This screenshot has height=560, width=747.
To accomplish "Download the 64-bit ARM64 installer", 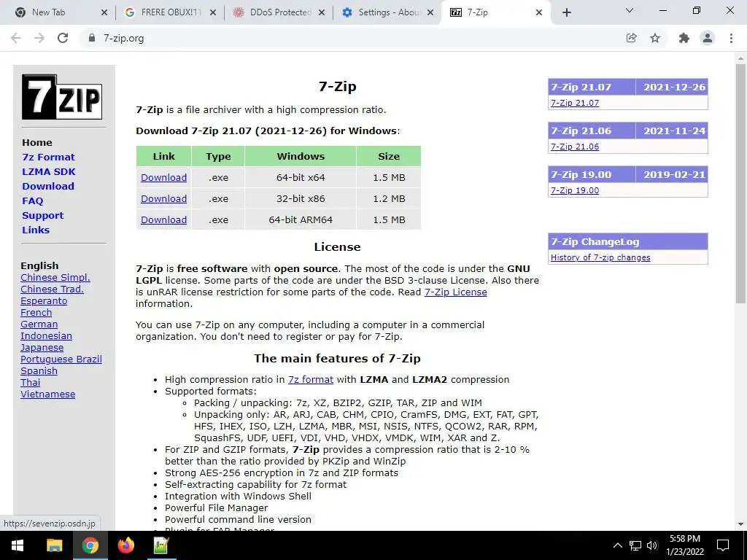I will pyautogui.click(x=164, y=220).
